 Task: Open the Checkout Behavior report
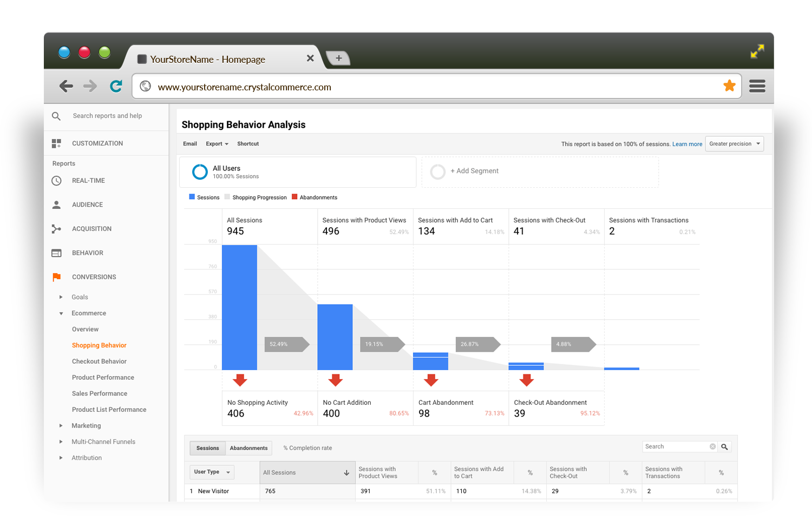point(99,361)
